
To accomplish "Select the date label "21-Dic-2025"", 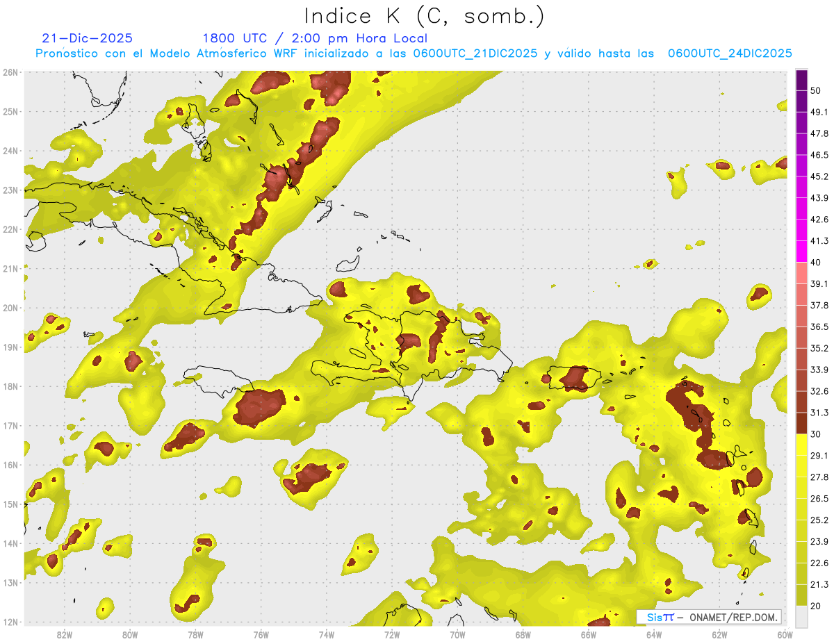I will 87,38.
